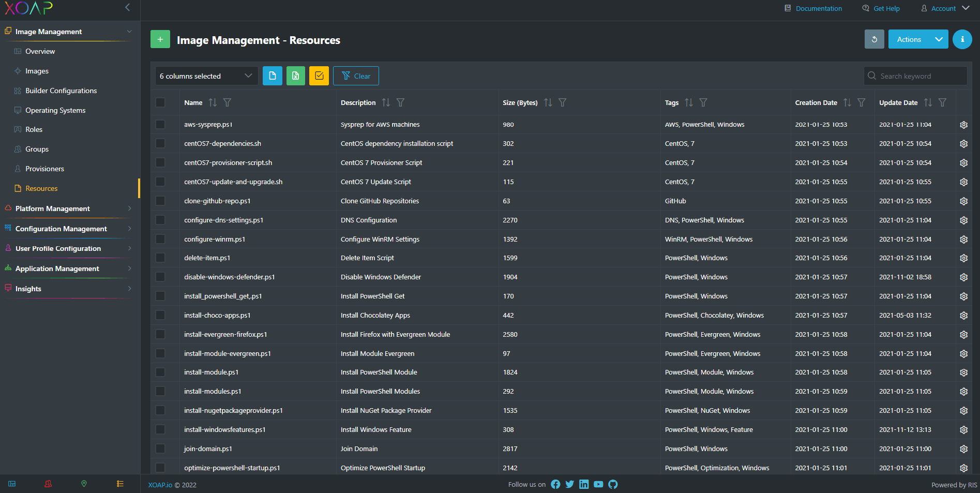Sort by Update Date arrows
Viewport: 980px width, 493px height.
pyautogui.click(x=928, y=102)
